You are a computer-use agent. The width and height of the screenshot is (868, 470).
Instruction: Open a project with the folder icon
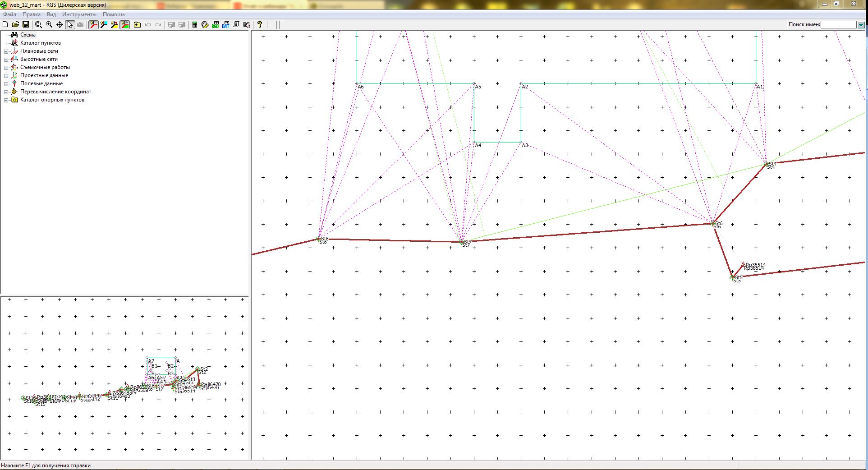[15, 25]
